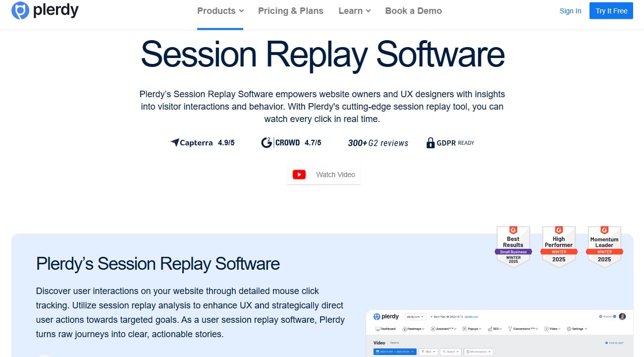Expand SEO menu in dashboard preview
644x357 pixels.
(494, 329)
